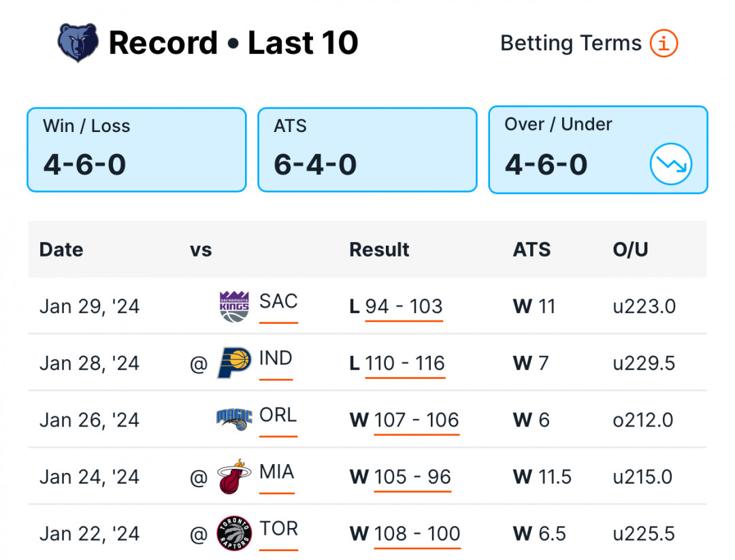Viewport: 735px width, 560px height.
Task: Open the MIA team link
Action: coord(276,472)
